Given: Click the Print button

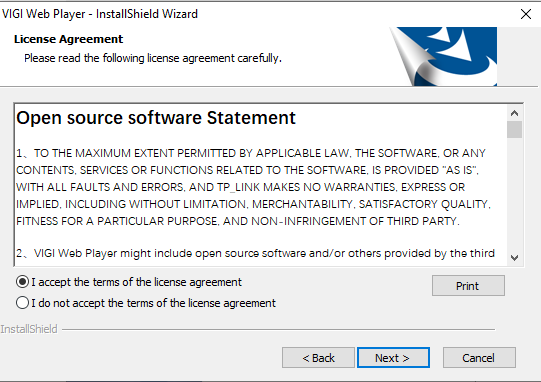Looking at the screenshot, I should [468, 286].
